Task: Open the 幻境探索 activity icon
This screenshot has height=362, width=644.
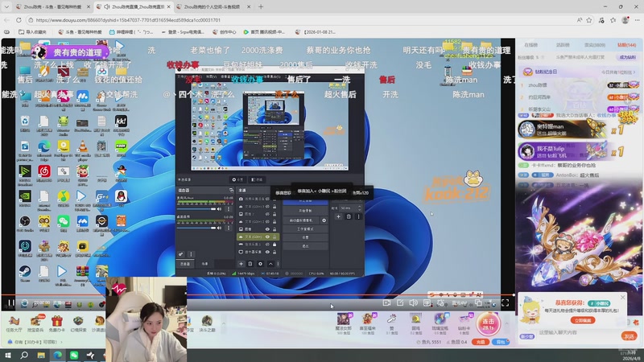Action: point(78,324)
